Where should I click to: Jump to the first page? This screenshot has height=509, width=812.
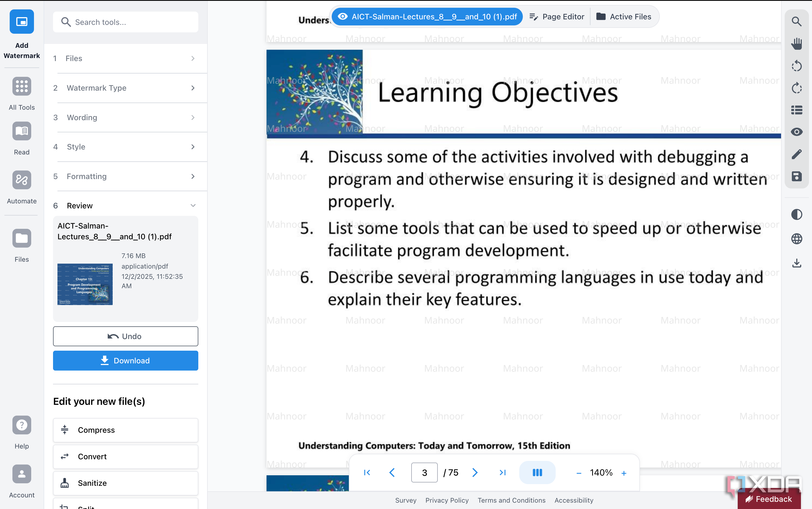click(x=367, y=472)
